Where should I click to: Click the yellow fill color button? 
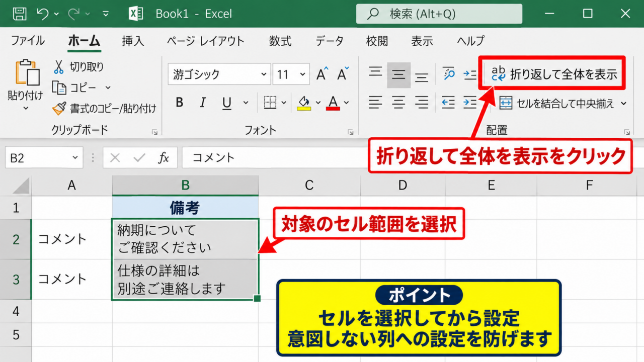[303, 103]
